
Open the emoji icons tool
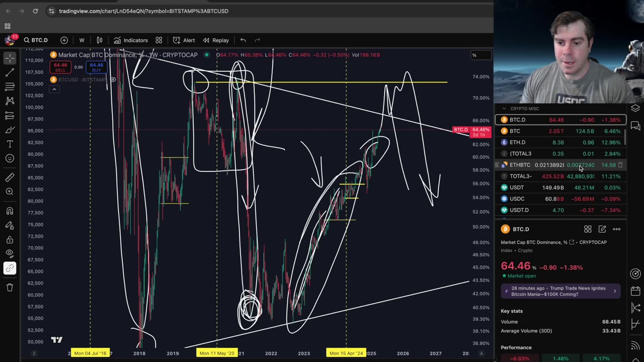10,158
